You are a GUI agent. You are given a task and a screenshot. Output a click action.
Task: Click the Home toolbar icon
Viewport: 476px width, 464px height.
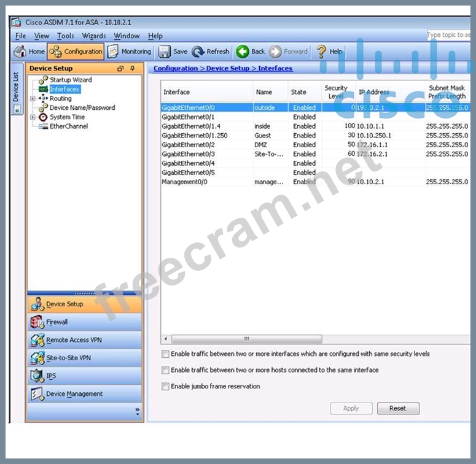(x=20, y=52)
